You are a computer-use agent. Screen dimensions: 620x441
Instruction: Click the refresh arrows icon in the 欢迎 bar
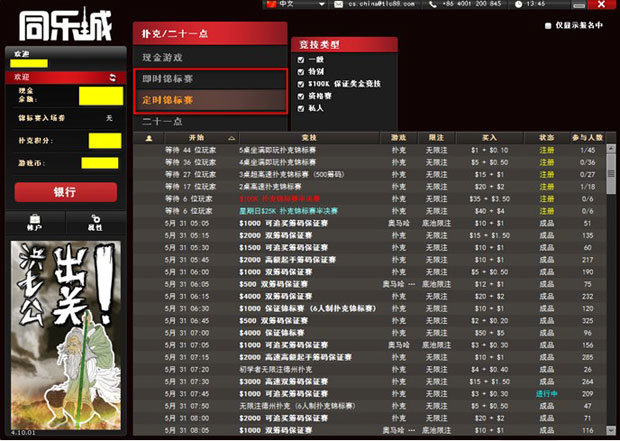coord(113,78)
